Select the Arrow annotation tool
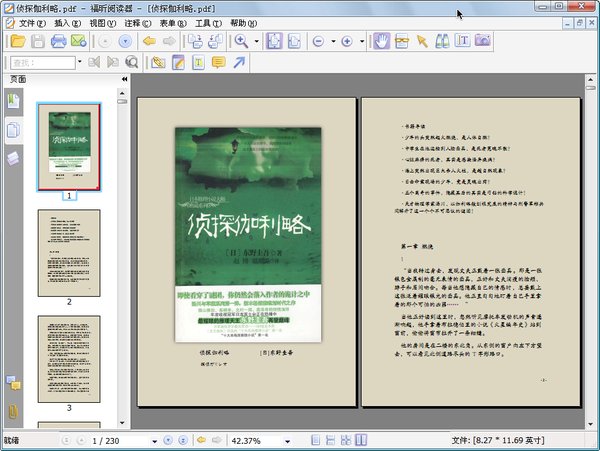Viewport: 600px width, 451px height. coord(240,62)
